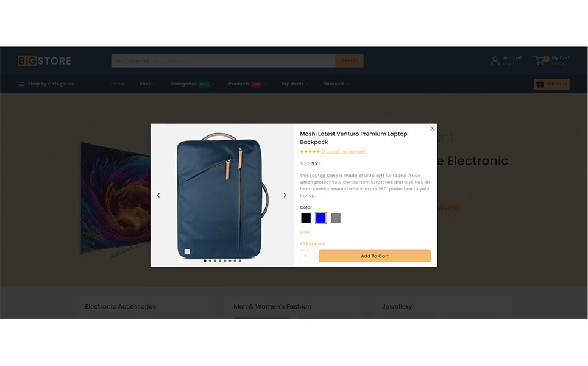The height and width of the screenshot is (366, 588).
Task: Add the backpack to cart
Action: [x=375, y=256]
